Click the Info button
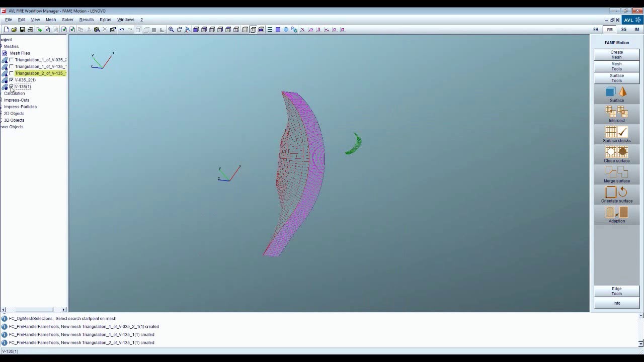The width and height of the screenshot is (644, 362). coord(616,303)
